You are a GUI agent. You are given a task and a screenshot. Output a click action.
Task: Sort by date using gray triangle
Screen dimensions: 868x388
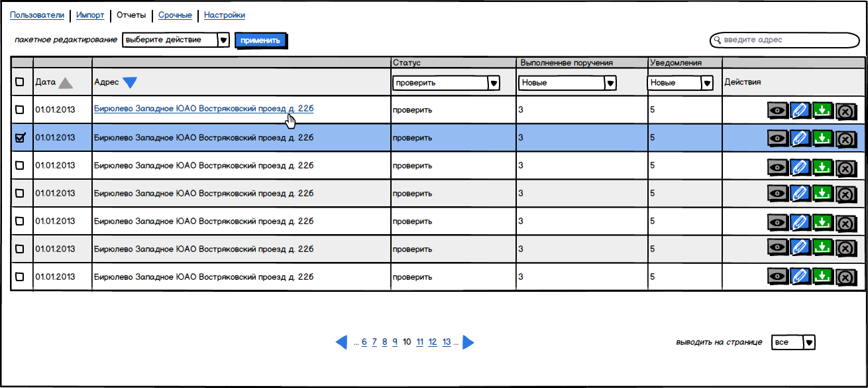pos(65,83)
